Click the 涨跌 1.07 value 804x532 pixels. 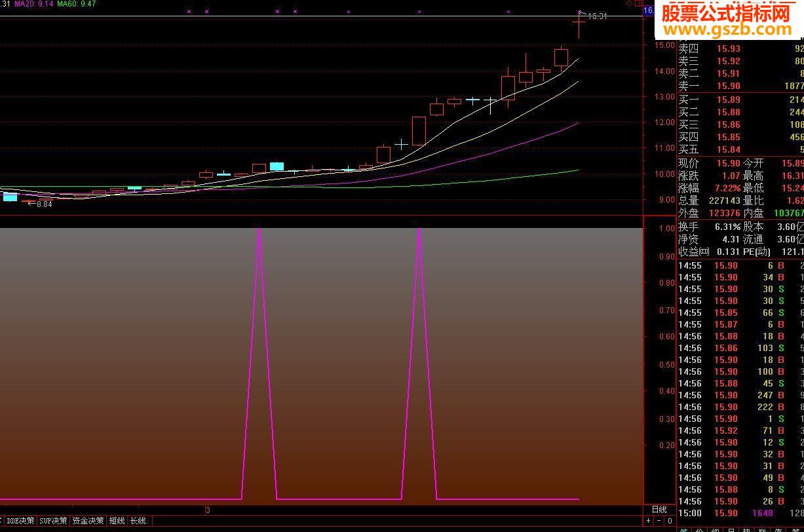pyautogui.click(x=731, y=176)
